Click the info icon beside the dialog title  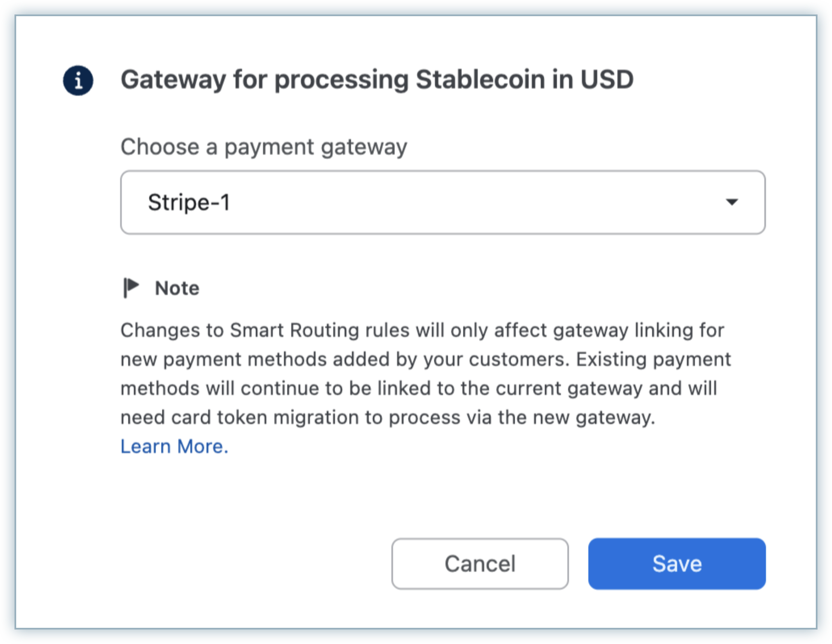[78, 80]
